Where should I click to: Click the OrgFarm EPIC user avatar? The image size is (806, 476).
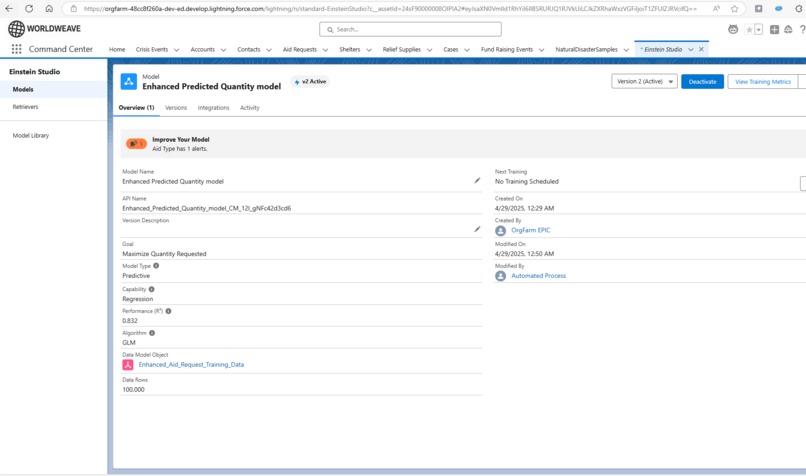click(x=501, y=230)
